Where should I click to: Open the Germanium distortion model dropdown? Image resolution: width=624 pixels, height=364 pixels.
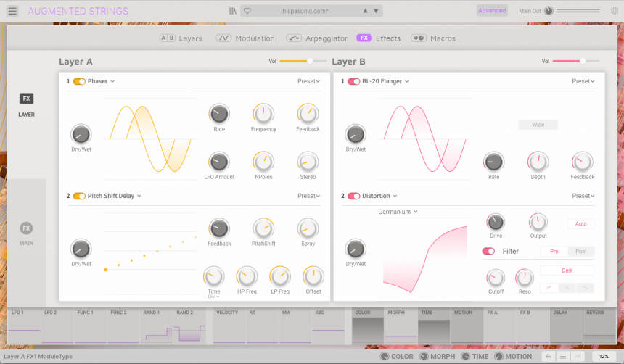click(x=398, y=212)
